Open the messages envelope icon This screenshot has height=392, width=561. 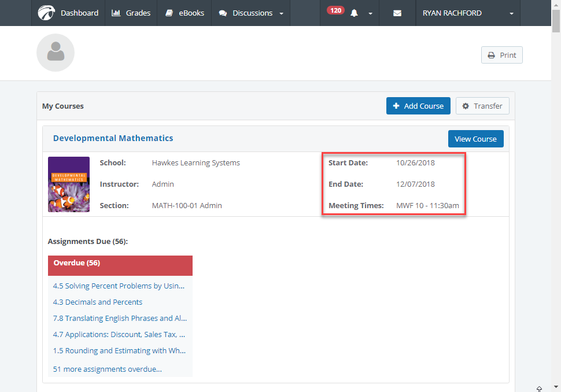pos(397,13)
